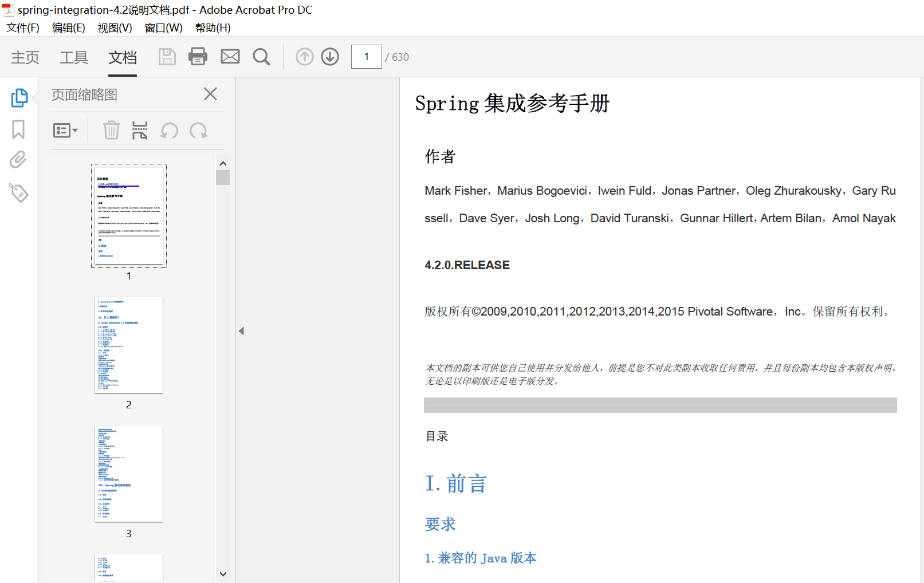This screenshot has width=924, height=583.
Task: Send file by email envelope icon
Action: pyautogui.click(x=230, y=57)
